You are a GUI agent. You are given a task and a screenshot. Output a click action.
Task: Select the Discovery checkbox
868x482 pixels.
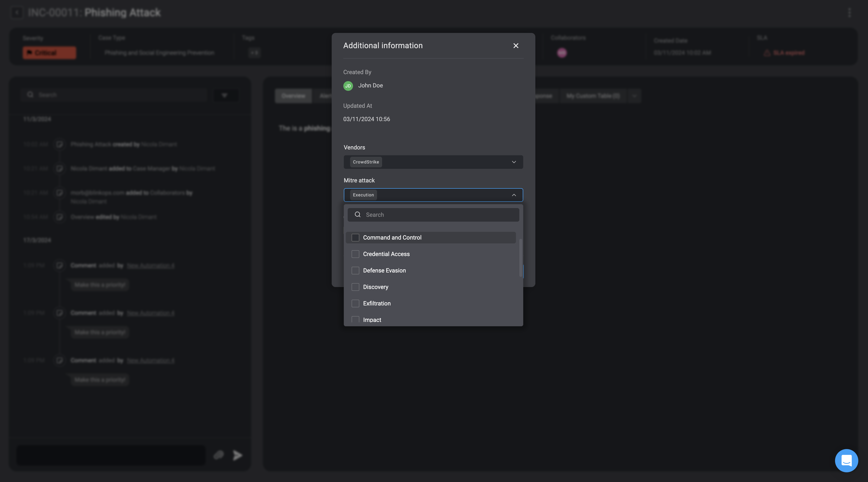tap(355, 287)
